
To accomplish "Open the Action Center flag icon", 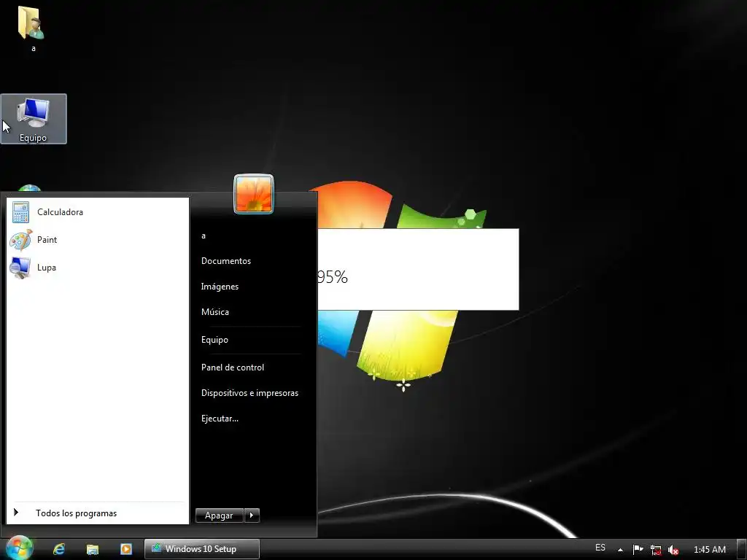I will pos(638,549).
